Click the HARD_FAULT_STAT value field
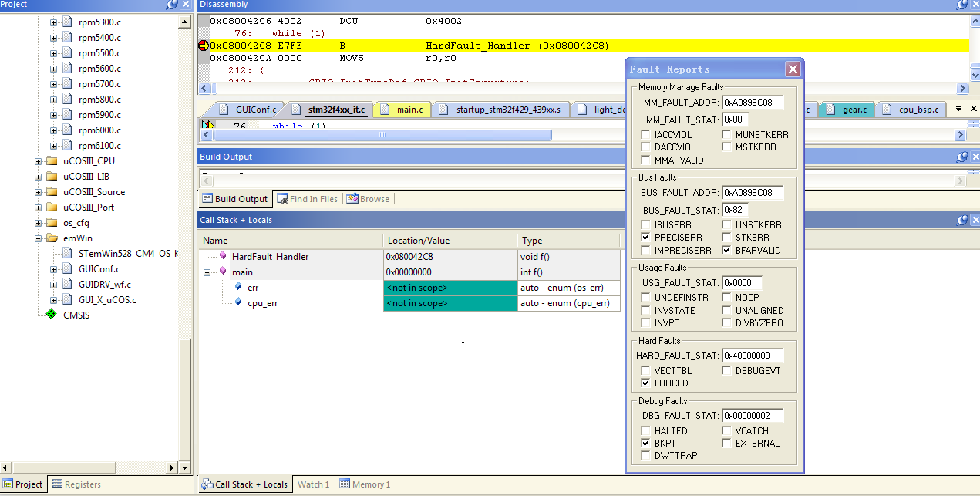The width and height of the screenshot is (980, 496). [752, 356]
